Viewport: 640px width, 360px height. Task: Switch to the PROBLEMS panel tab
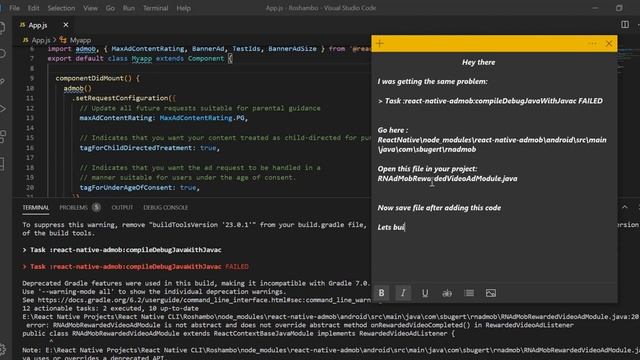[x=73, y=208]
